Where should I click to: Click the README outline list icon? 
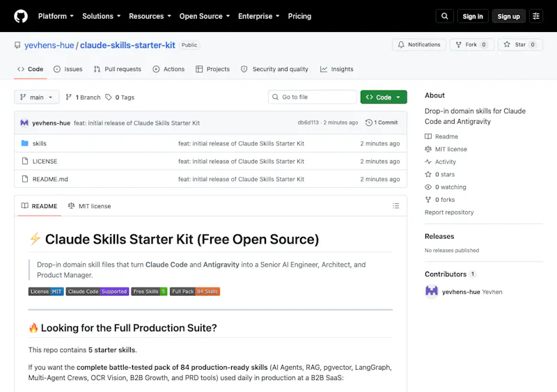395,206
